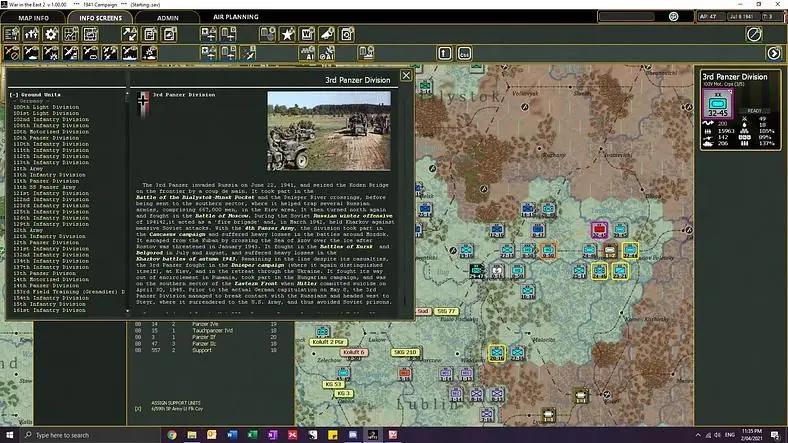Image resolution: width=788 pixels, height=443 pixels.
Task: Click the 'Koluft 6' label on map
Action: click(353, 353)
